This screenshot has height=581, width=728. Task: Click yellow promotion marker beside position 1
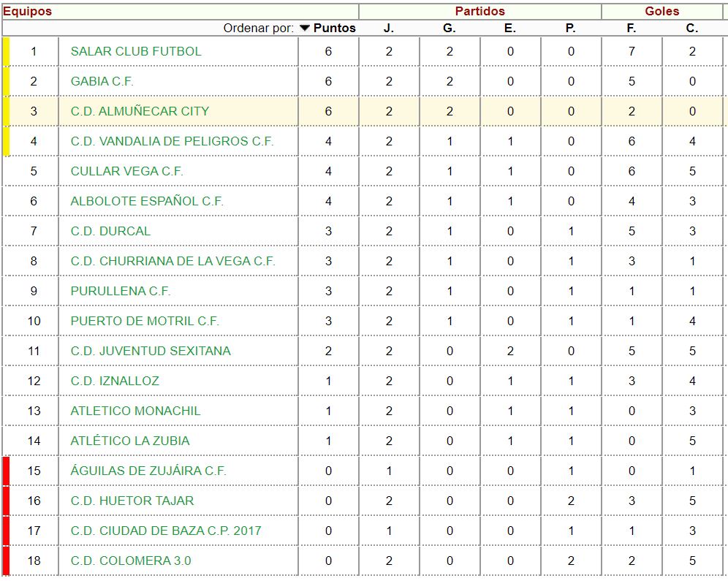click(x=6, y=51)
